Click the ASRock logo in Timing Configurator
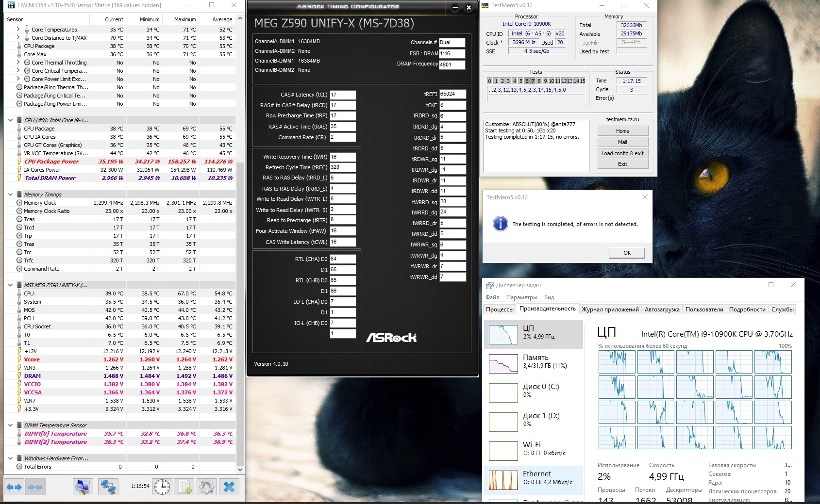The width and height of the screenshot is (820, 504). click(x=391, y=338)
